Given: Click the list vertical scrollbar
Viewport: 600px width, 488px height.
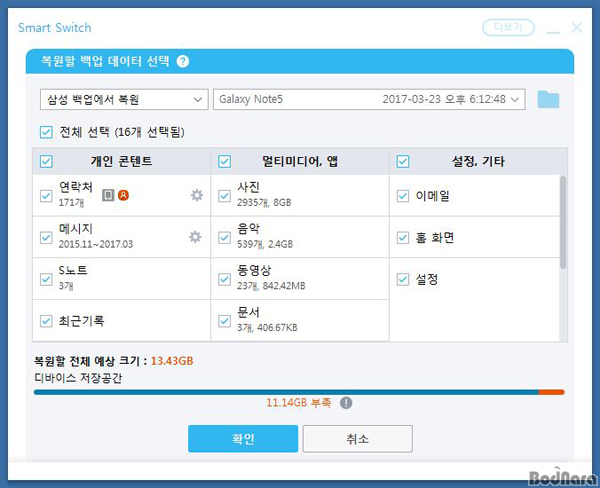Looking at the screenshot, I should coord(562,222).
